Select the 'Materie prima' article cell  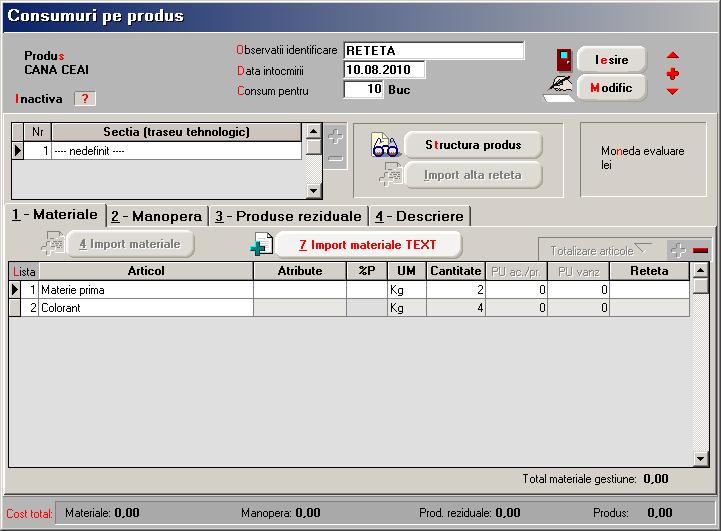146,290
